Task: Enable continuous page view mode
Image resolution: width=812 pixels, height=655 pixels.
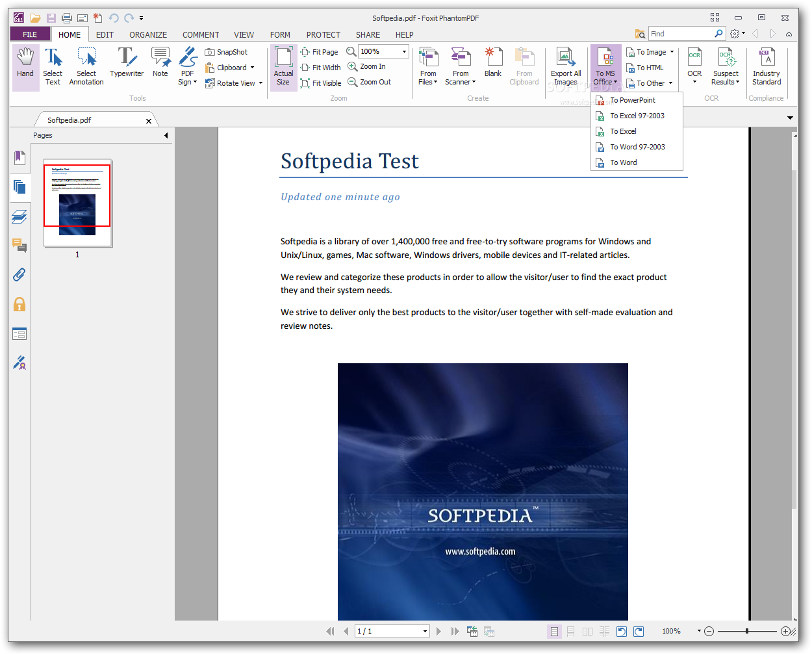Action: click(570, 631)
